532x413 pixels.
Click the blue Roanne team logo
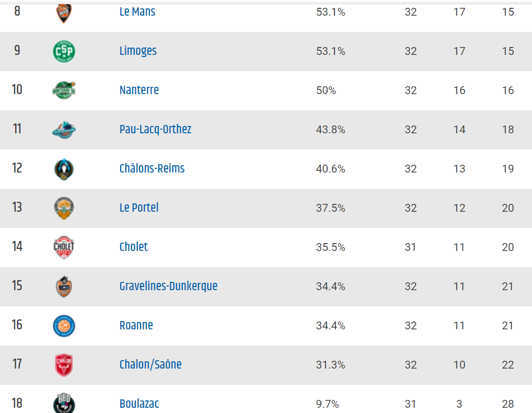click(64, 326)
